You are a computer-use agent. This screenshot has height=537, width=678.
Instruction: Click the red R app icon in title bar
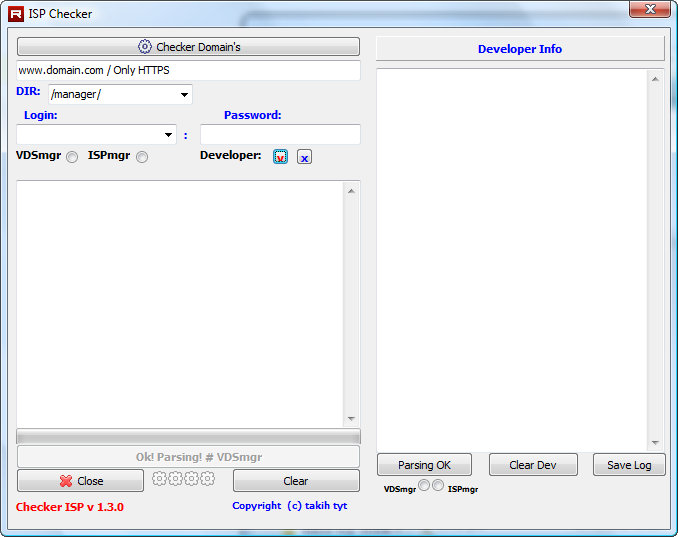pos(16,14)
